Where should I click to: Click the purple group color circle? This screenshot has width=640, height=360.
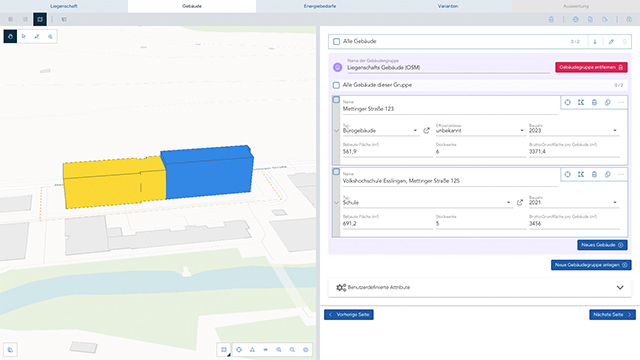click(x=338, y=67)
